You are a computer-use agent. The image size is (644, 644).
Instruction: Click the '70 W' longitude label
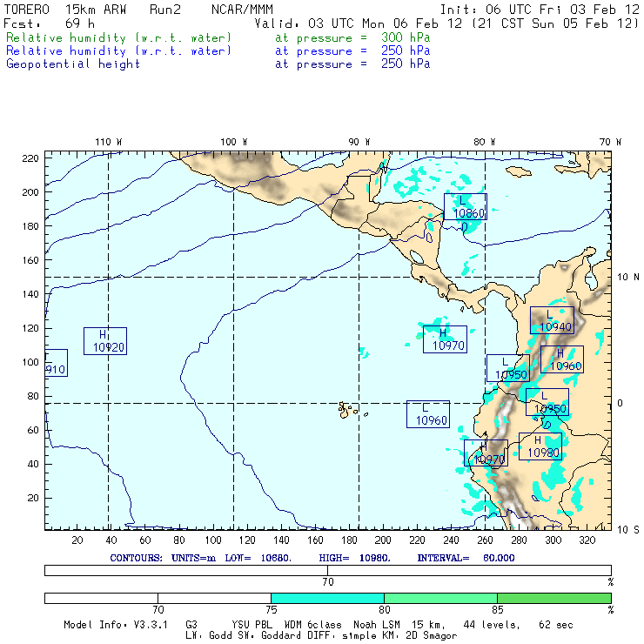[610, 142]
